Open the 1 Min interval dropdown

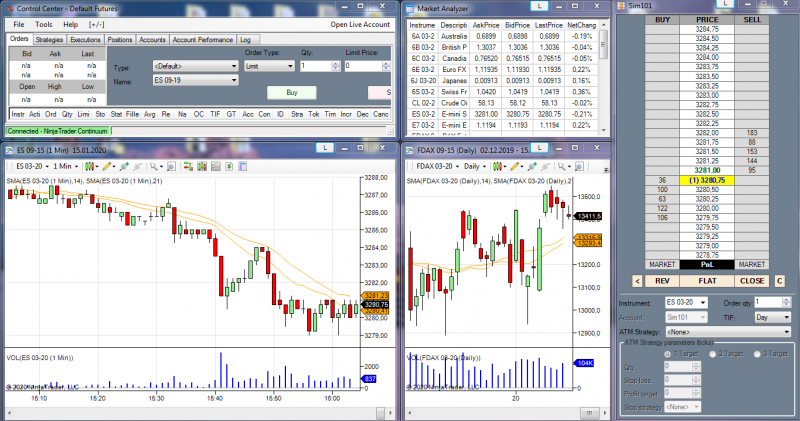click(66, 166)
